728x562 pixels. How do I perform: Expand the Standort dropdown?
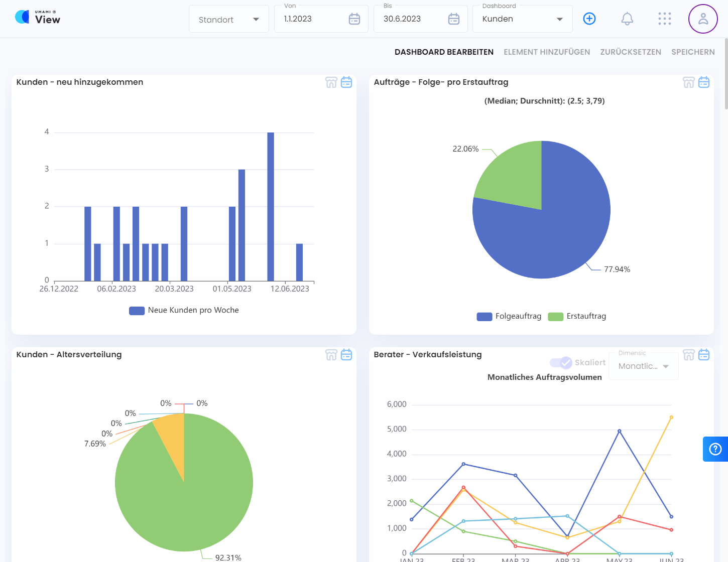[x=229, y=20]
